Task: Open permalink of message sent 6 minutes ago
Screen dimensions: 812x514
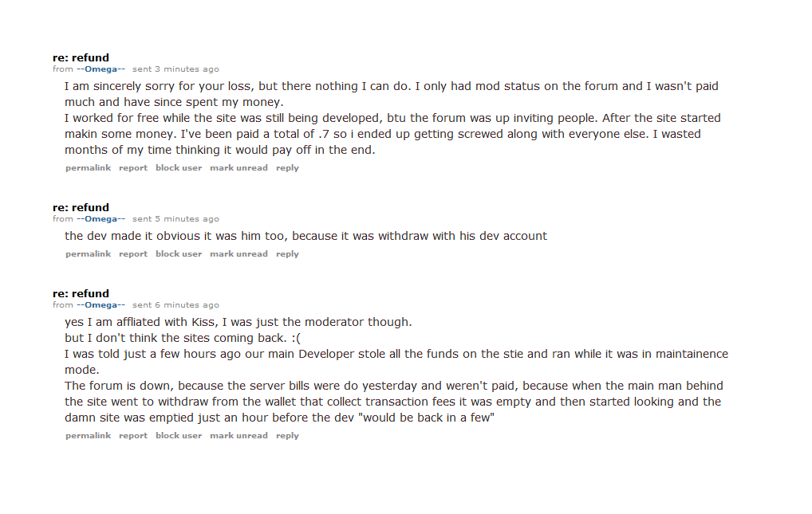Action: click(x=88, y=436)
